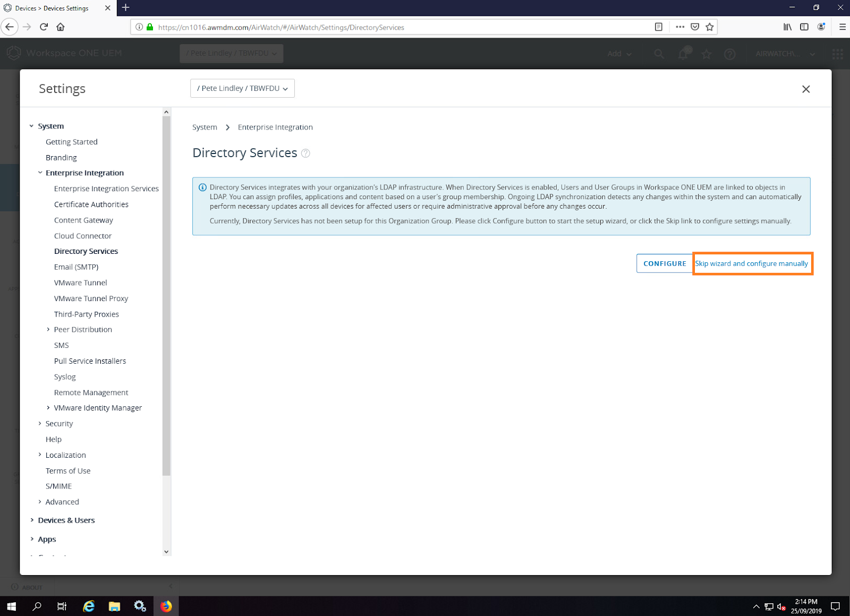Viewport: 850px width, 616px height.
Task: Open the page actions ellipsis menu
Action: click(x=680, y=27)
